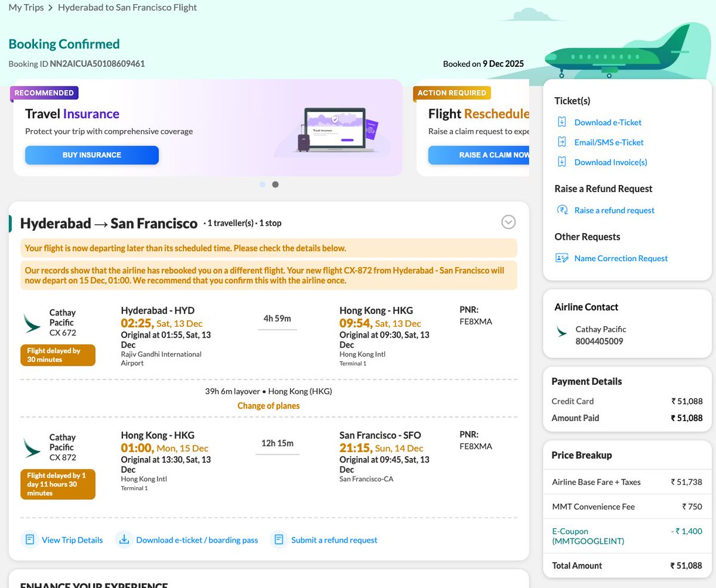Click the Download Invoice(s) icon
Screen dimensions: 716x588
pyautogui.click(x=561, y=162)
